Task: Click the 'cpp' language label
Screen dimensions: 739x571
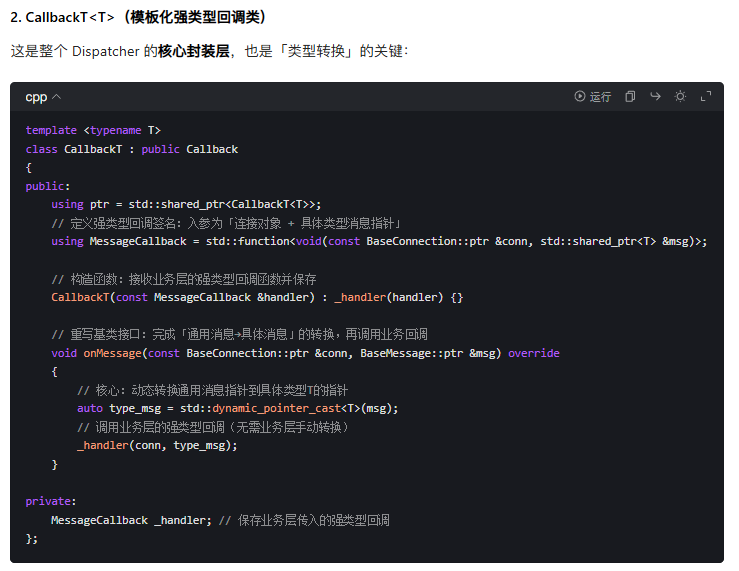Action: point(36,97)
